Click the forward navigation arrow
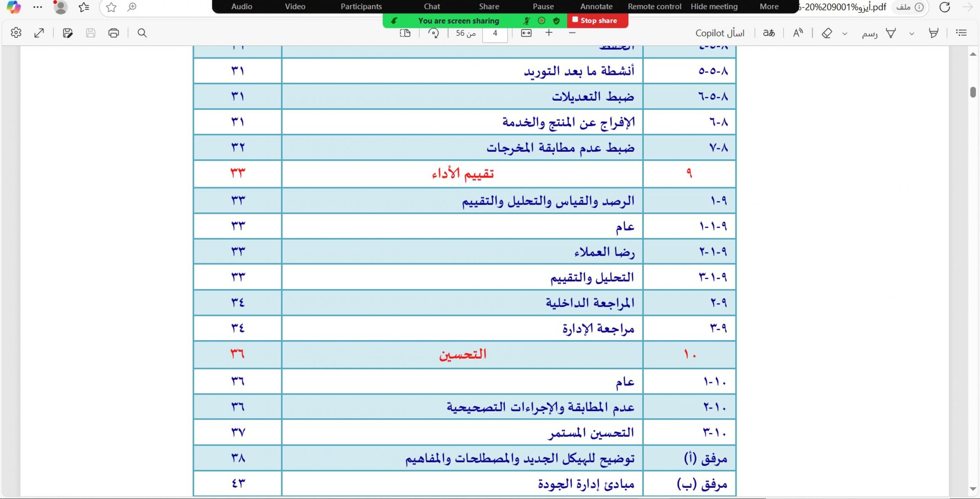Image resolution: width=980 pixels, height=499 pixels. coord(968,7)
